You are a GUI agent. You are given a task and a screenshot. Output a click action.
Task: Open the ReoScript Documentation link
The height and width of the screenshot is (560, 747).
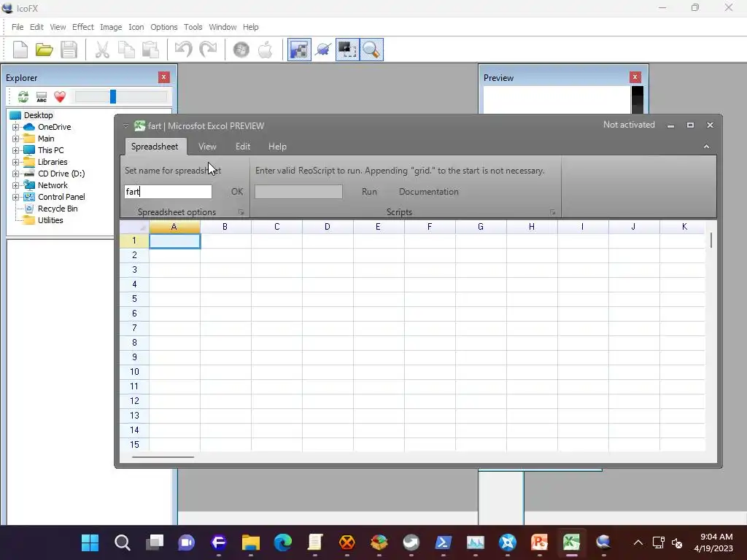(429, 192)
